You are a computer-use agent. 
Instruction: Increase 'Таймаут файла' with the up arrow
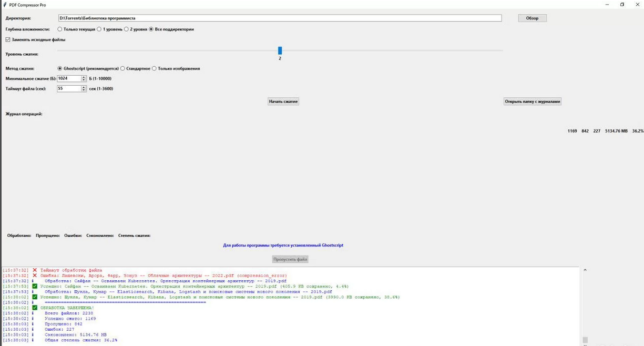tap(84, 87)
